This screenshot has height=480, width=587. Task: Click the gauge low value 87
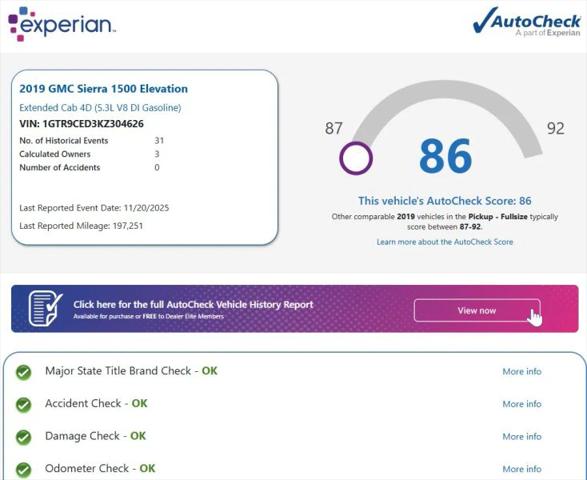coord(334,128)
